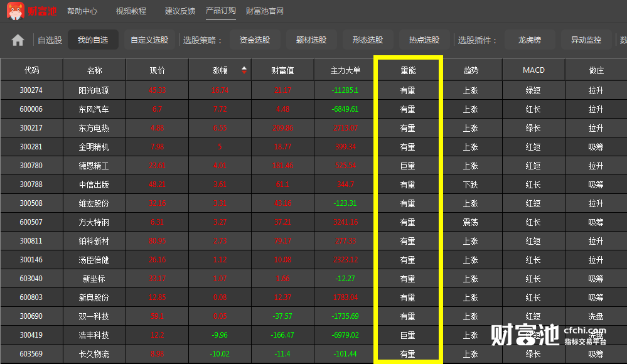Sort by 量能 column header
Viewport: 627px width, 364px height.
pos(408,70)
